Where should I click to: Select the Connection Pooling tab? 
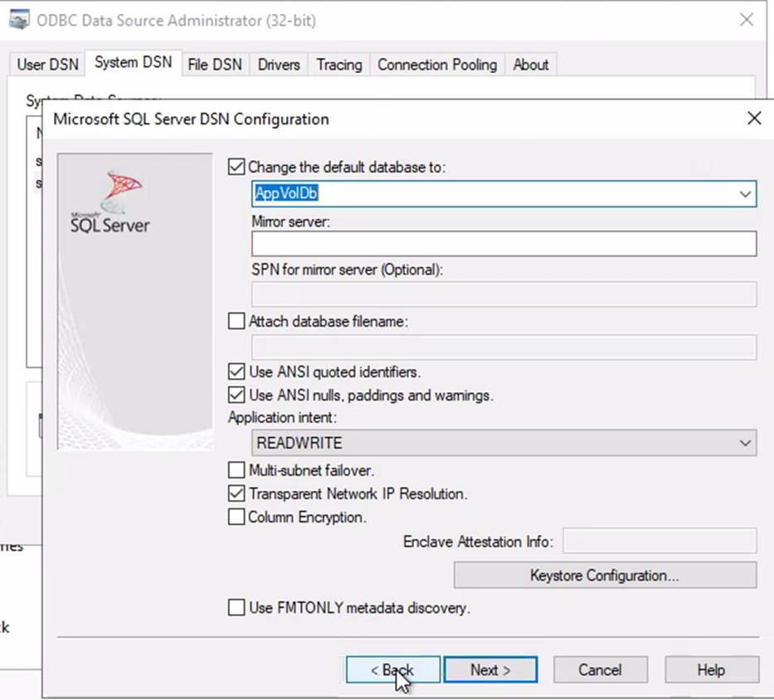[x=437, y=65]
